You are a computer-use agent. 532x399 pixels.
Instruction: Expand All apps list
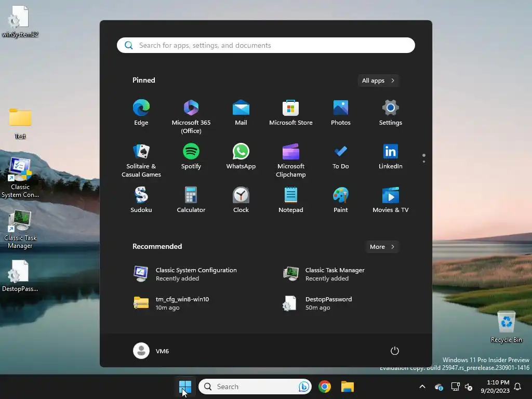coord(378,81)
